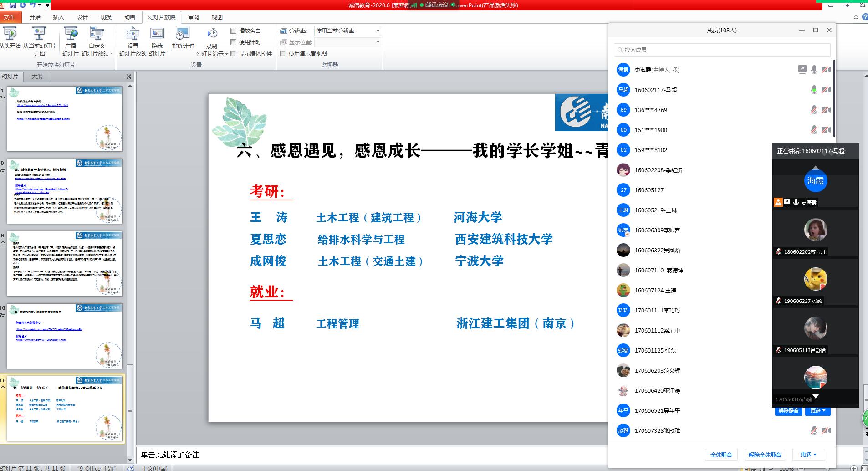Click the 全体静音 mute all button
The height and width of the screenshot is (471, 868).
pyautogui.click(x=721, y=455)
